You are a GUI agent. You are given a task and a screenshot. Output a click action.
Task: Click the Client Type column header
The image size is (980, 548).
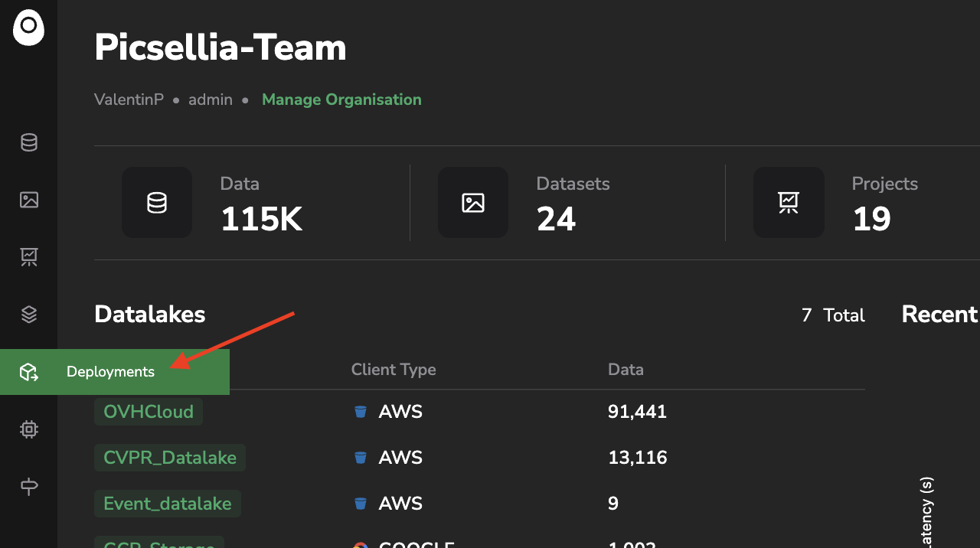pyautogui.click(x=394, y=370)
